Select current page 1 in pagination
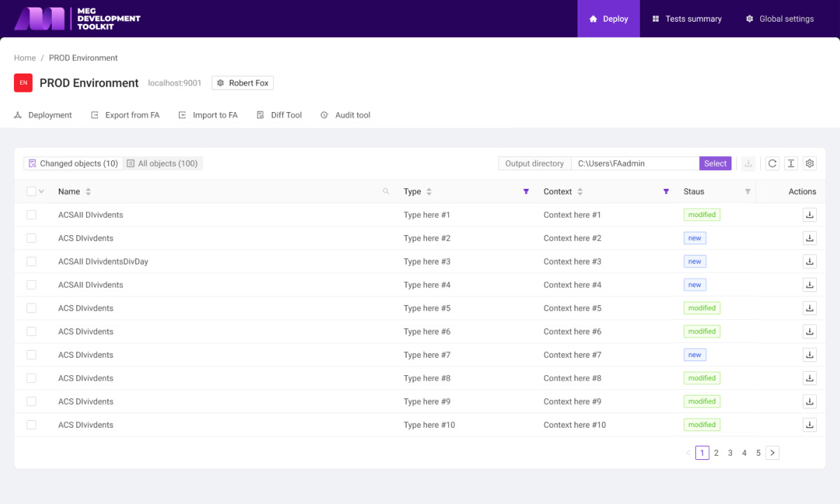Image resolution: width=840 pixels, height=504 pixels. [702, 453]
